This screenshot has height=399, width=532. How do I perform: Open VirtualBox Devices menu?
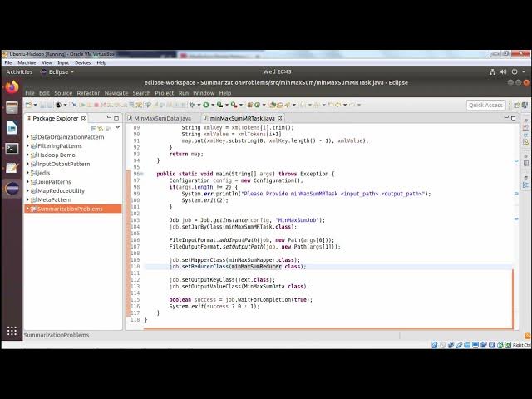point(82,63)
